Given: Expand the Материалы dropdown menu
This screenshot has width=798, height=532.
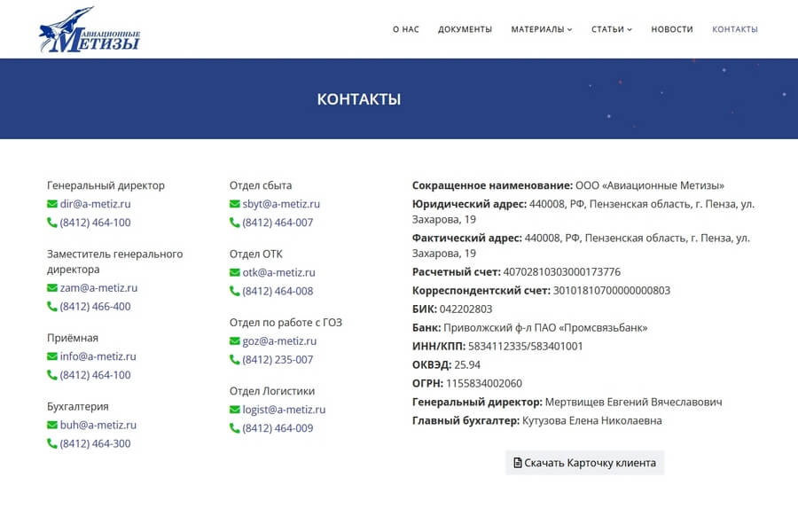Looking at the screenshot, I should pyautogui.click(x=541, y=29).
